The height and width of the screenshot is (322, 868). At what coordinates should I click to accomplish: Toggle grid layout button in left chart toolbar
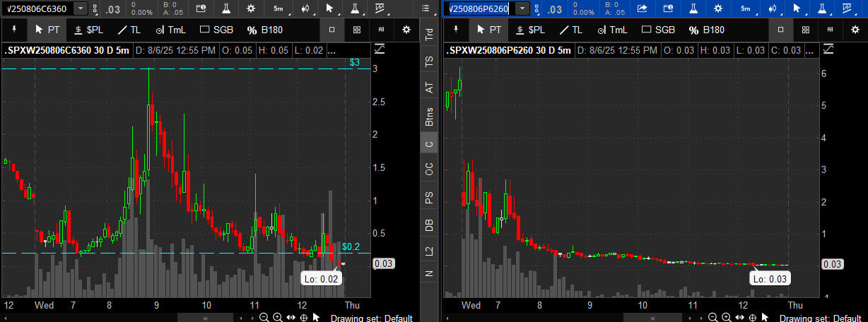[x=357, y=30]
